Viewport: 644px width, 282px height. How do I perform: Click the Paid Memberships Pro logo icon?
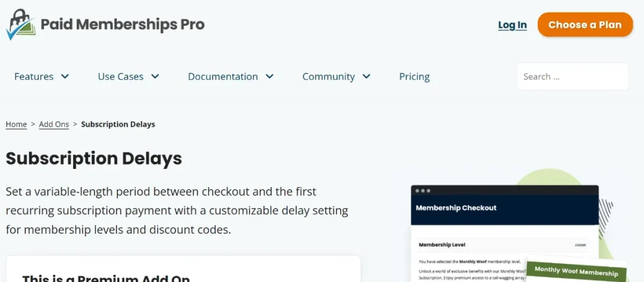point(21,24)
